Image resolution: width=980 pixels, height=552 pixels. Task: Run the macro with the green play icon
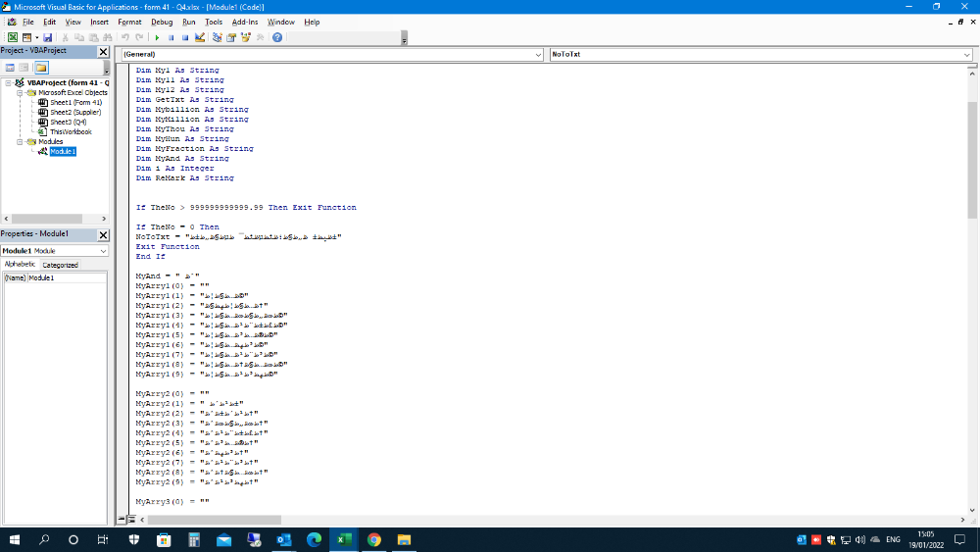(x=157, y=37)
